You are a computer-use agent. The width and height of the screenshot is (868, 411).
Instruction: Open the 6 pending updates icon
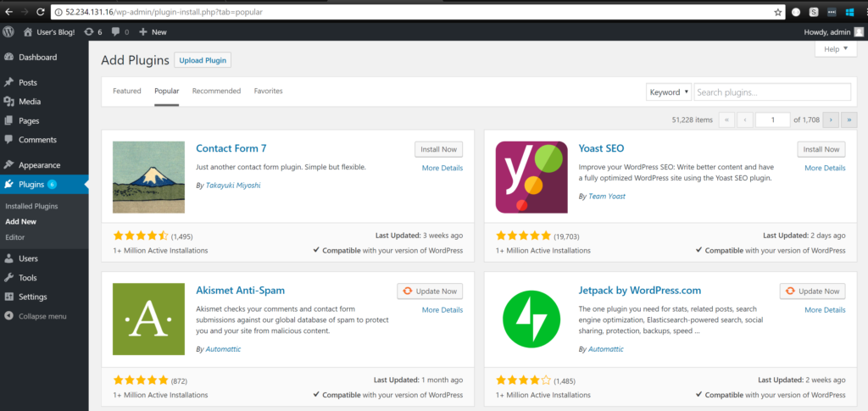coord(93,32)
